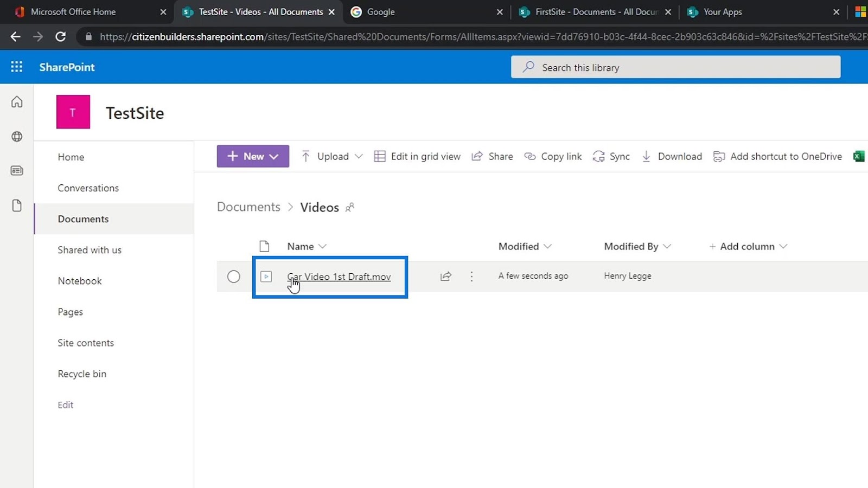Open Recycle bin navigation link
Image resolution: width=868 pixels, height=488 pixels.
[x=82, y=374]
